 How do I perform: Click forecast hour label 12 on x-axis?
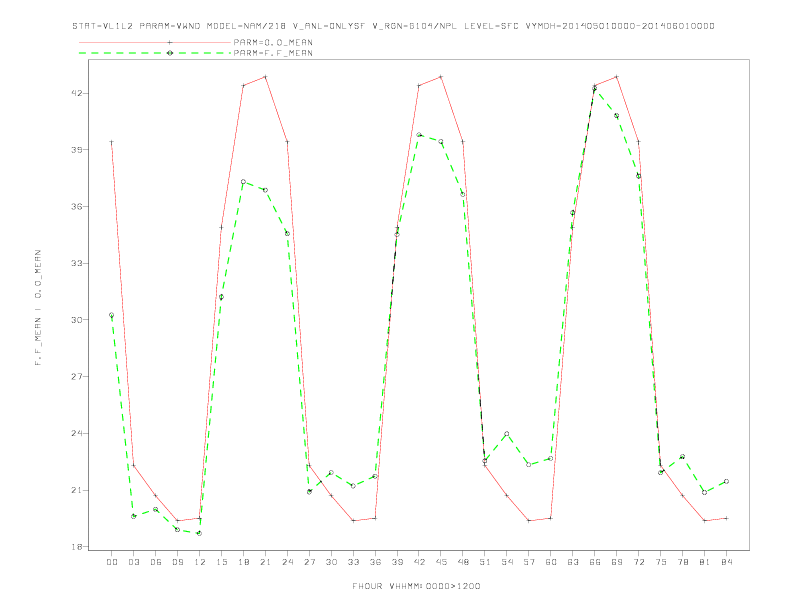(200, 562)
